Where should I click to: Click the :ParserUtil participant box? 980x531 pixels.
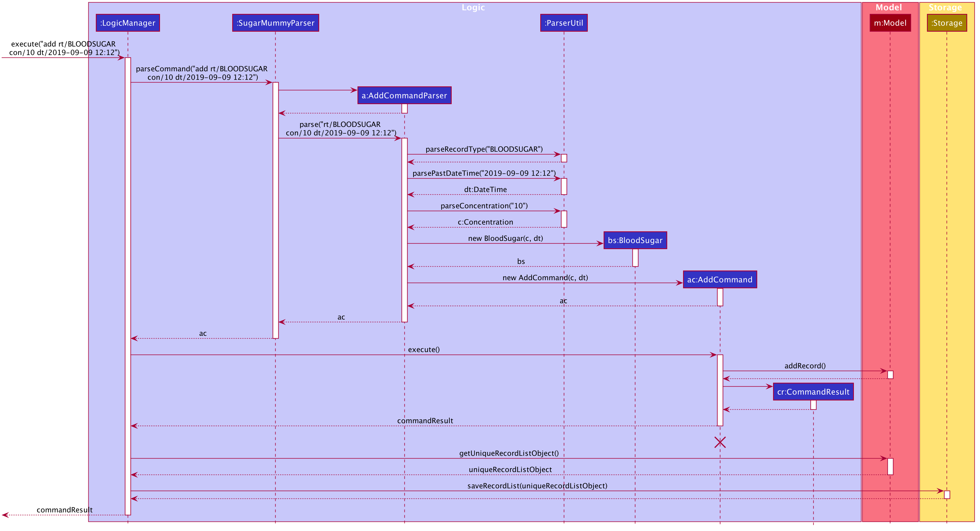564,23
